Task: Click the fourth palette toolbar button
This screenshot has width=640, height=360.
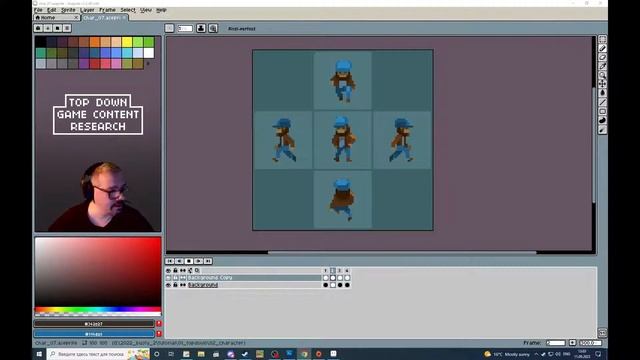Action: [x=67, y=28]
